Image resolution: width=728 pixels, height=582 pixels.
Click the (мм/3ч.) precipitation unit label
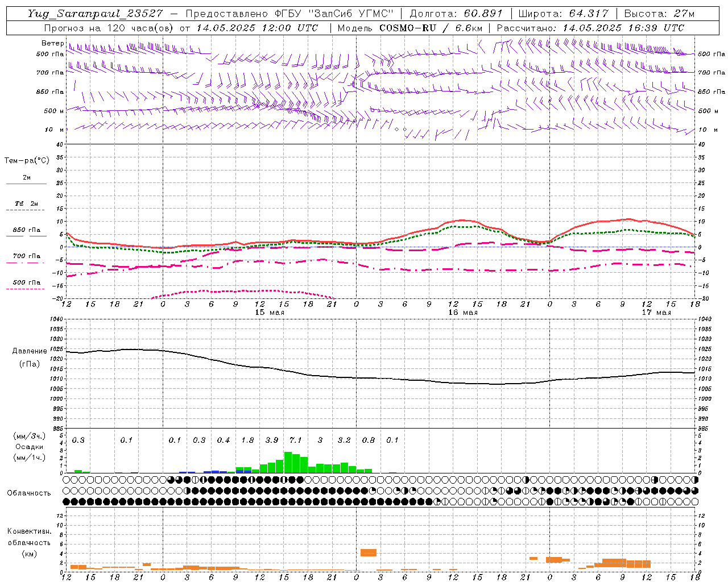[29, 436]
